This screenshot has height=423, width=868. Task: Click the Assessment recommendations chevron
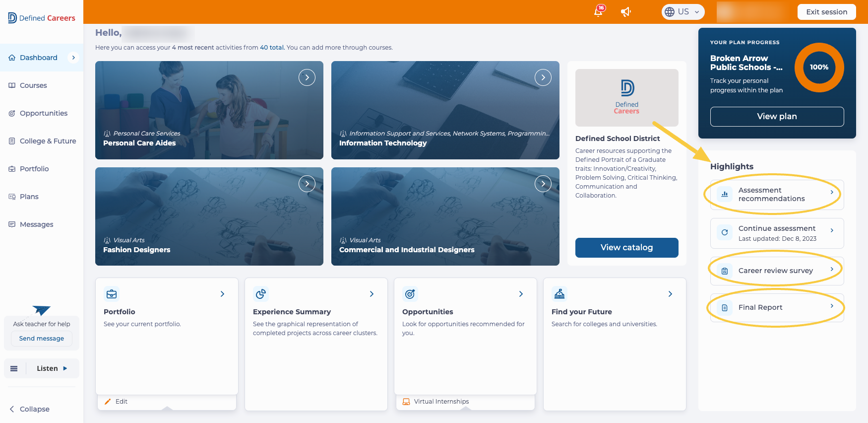coord(832,192)
